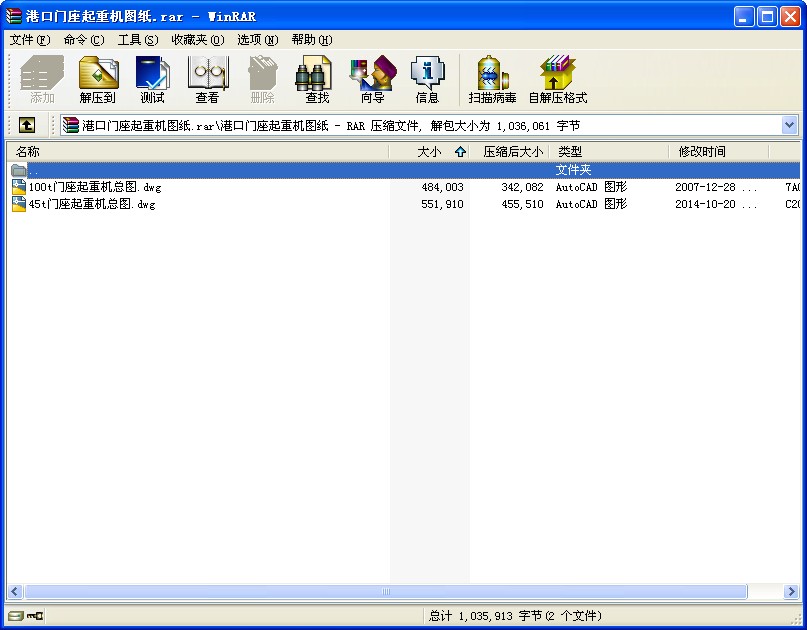Image resolution: width=807 pixels, height=630 pixels.
Task: Click the archive icon in address bar
Action: click(x=71, y=125)
